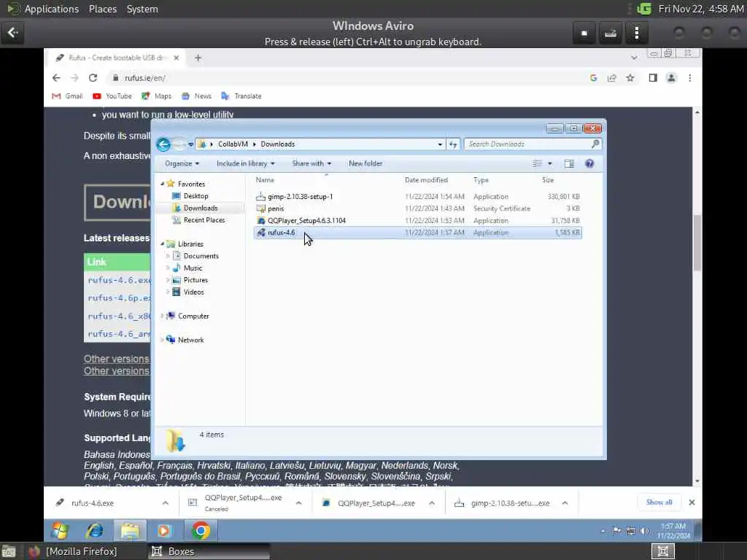Collapse the Libraries tree group
This screenshot has width=747, height=560.
point(163,244)
